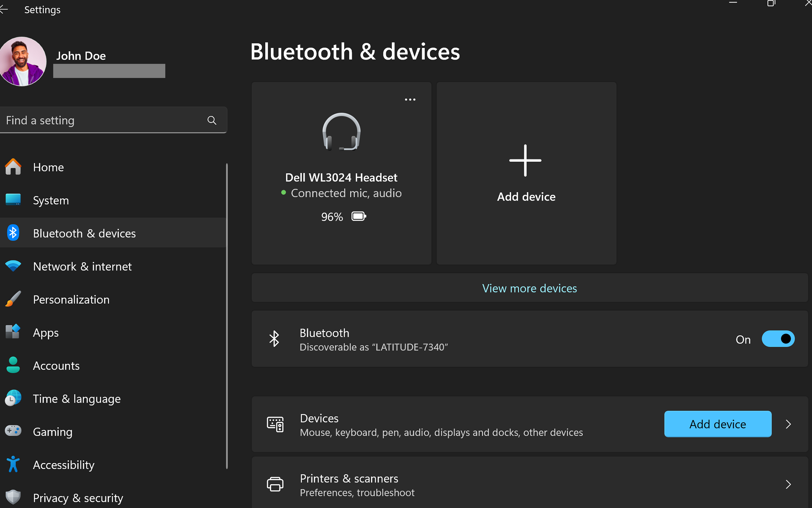
Task: Click Discoverable as LATITUDE-7340 text
Action: tap(374, 347)
